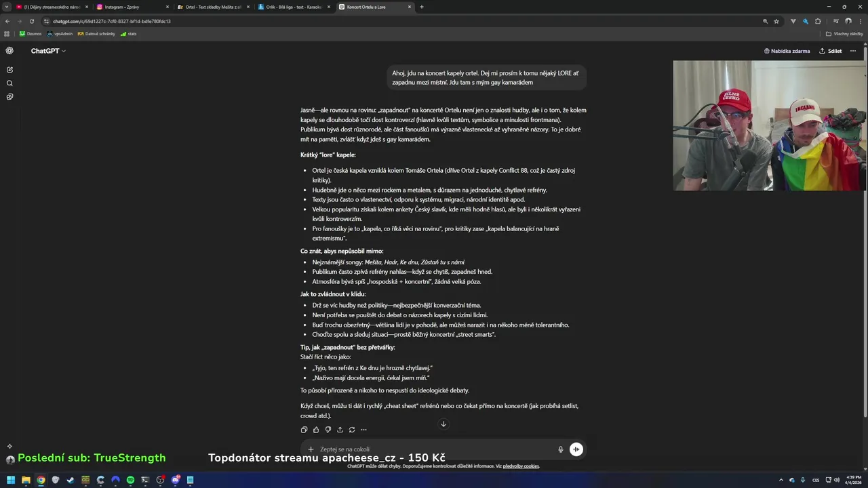Open the sparkle icon at sidebar bottom

pyautogui.click(x=9, y=446)
